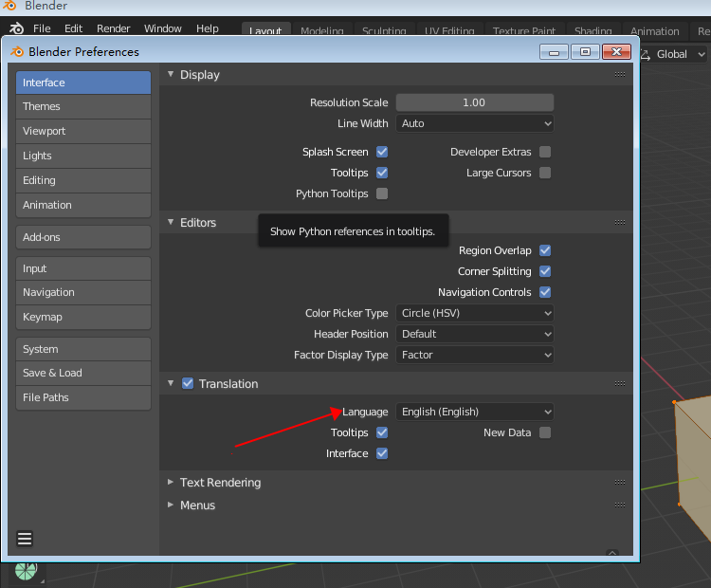This screenshot has height=588, width=711.
Task: Open the Window menu
Action: [x=163, y=28]
